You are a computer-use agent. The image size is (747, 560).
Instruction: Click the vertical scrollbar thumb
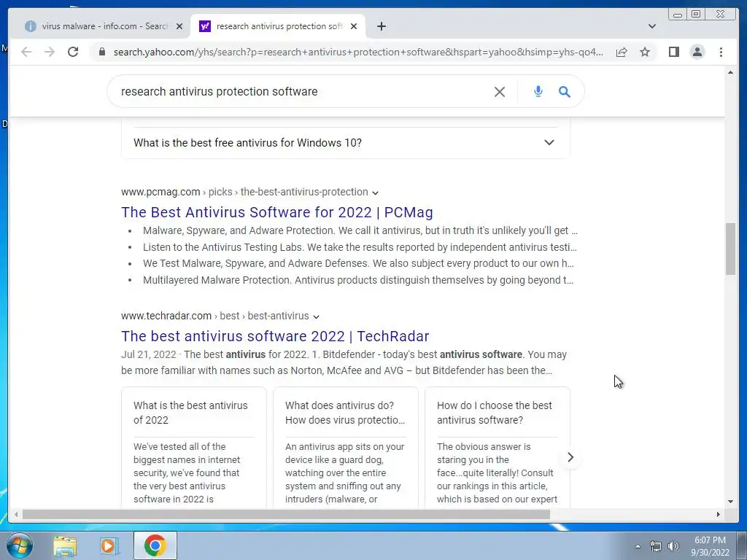(x=730, y=249)
